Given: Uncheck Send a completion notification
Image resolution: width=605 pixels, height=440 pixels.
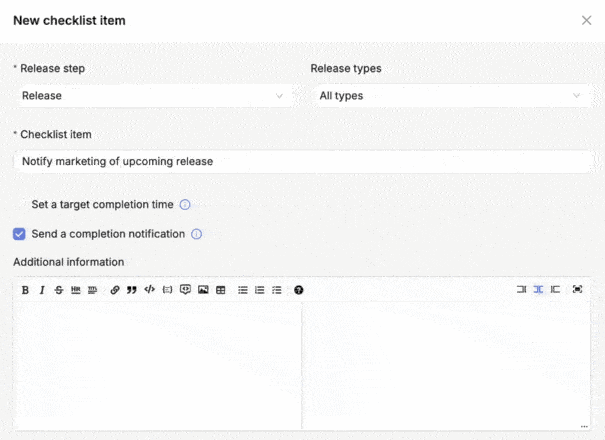Looking at the screenshot, I should pyautogui.click(x=19, y=234).
